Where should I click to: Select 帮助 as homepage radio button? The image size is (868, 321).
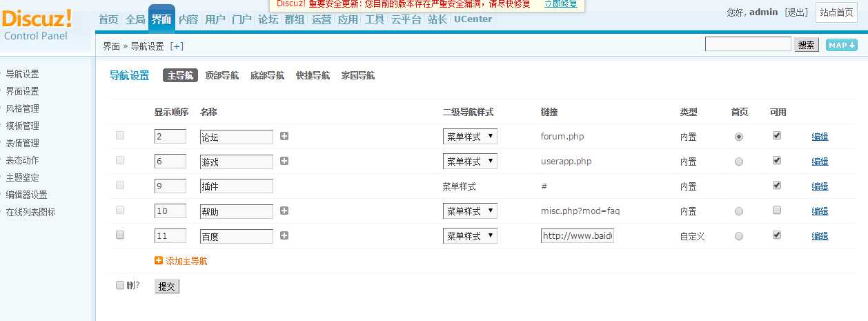[739, 211]
